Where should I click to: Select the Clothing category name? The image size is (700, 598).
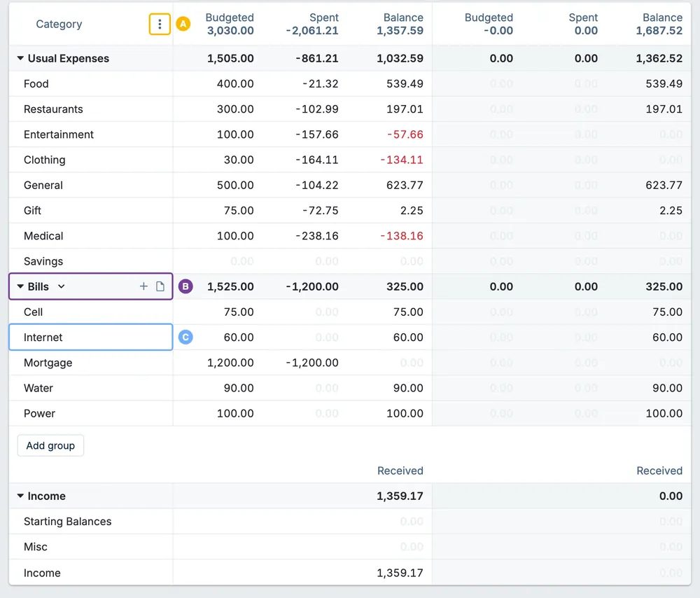(x=44, y=160)
